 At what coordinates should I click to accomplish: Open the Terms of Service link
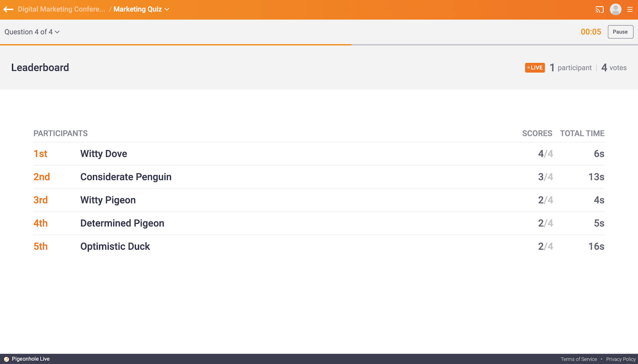click(x=579, y=359)
